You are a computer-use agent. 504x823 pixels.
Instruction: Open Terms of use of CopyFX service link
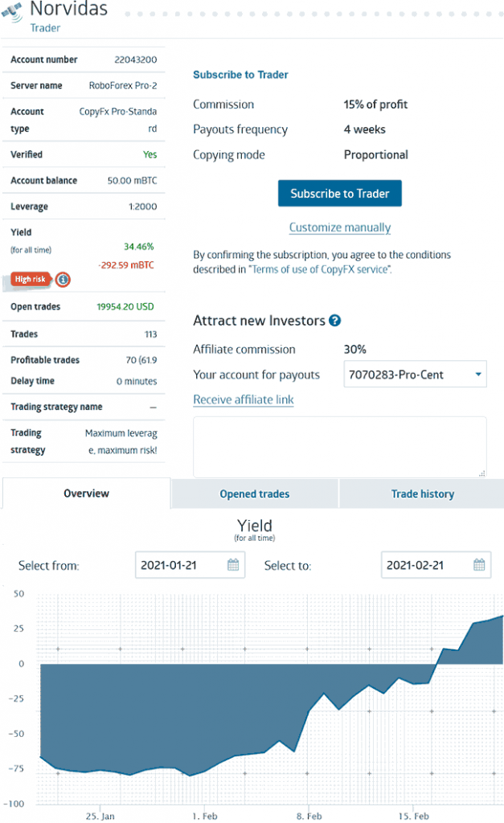(320, 269)
